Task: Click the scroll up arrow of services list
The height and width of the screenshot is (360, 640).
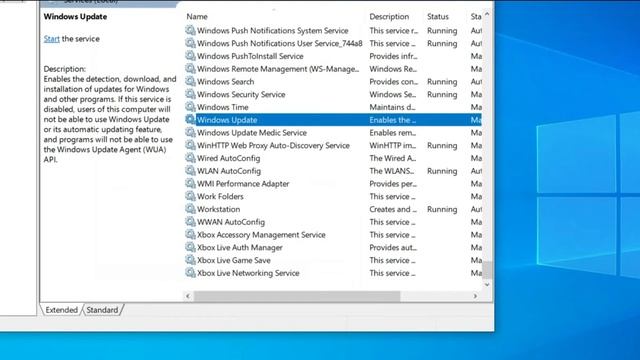Action: coord(487,14)
